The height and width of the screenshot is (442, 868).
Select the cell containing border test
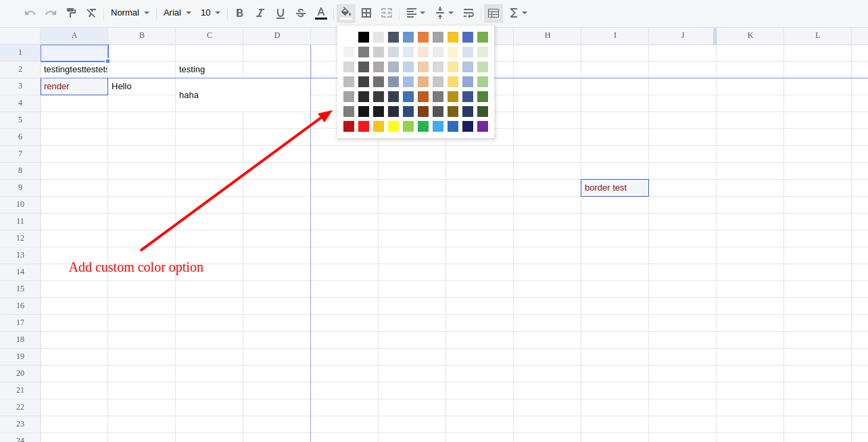[x=614, y=187]
